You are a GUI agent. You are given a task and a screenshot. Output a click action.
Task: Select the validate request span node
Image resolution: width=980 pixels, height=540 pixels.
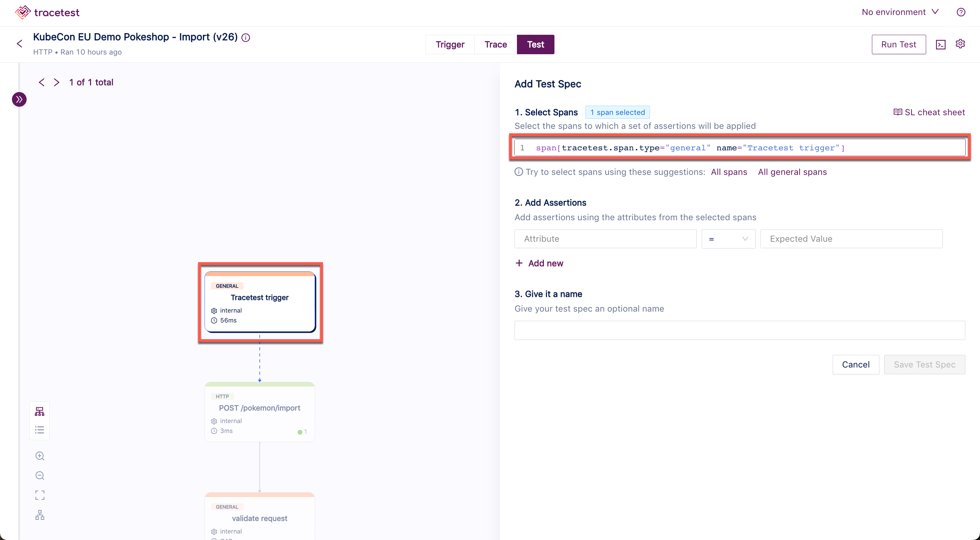(x=260, y=516)
